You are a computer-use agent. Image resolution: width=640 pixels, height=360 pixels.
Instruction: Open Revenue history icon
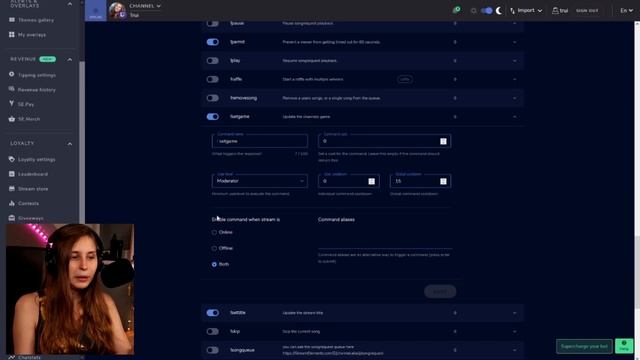(11, 89)
